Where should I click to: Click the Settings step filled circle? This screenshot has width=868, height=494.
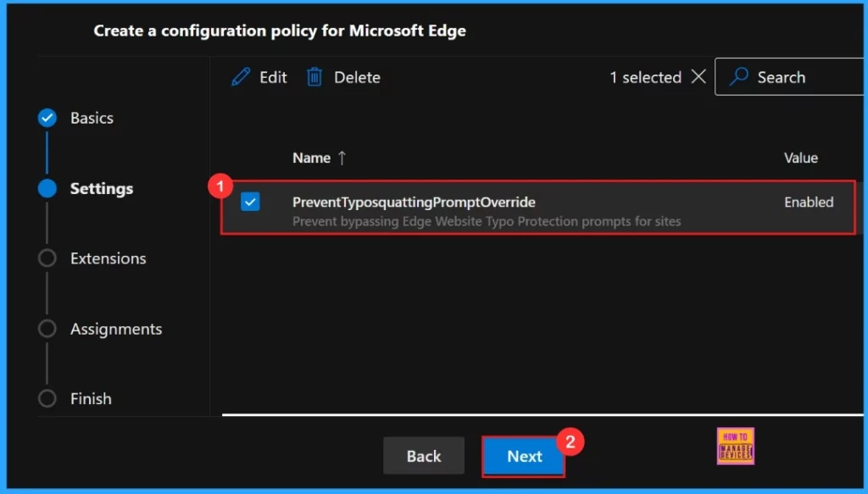tap(47, 189)
